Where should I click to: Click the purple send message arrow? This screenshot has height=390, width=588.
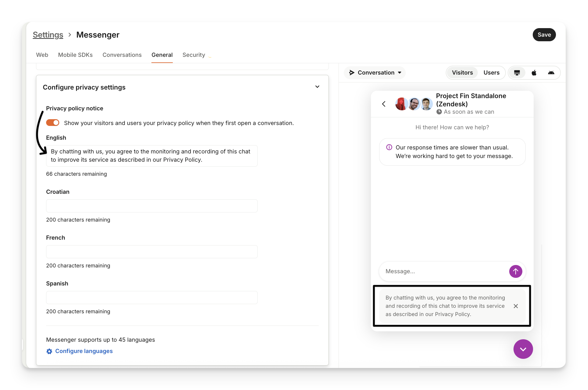click(x=516, y=271)
